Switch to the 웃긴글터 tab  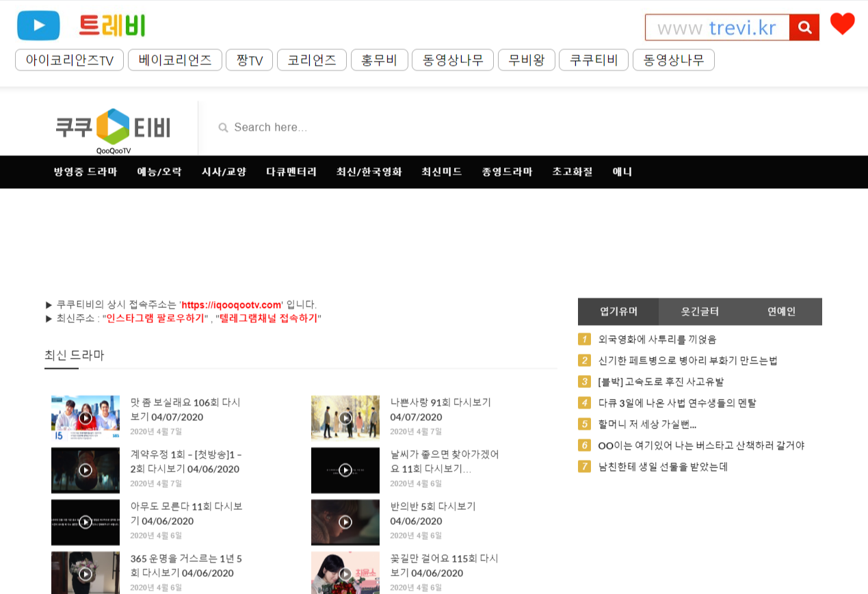coord(700,311)
